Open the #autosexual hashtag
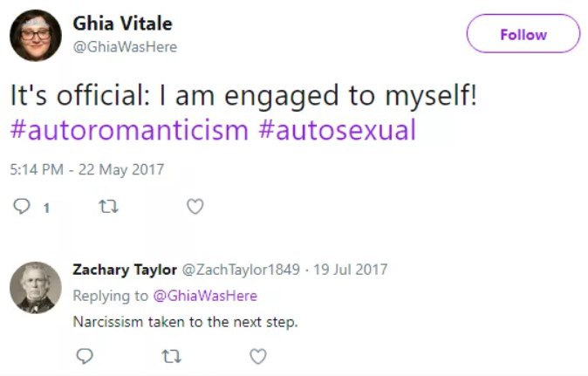The image size is (588, 376). tap(338, 131)
